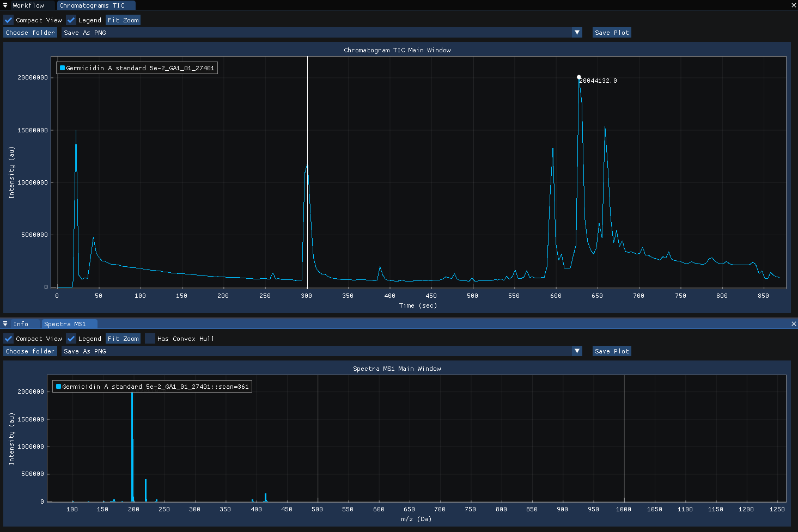Click the 'Time (sec)' axis label
Screen dimensions: 798x532
(418, 305)
